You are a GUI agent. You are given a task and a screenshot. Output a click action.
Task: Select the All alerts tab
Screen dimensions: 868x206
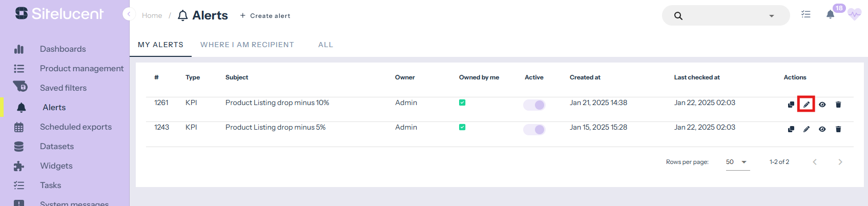coord(325,45)
